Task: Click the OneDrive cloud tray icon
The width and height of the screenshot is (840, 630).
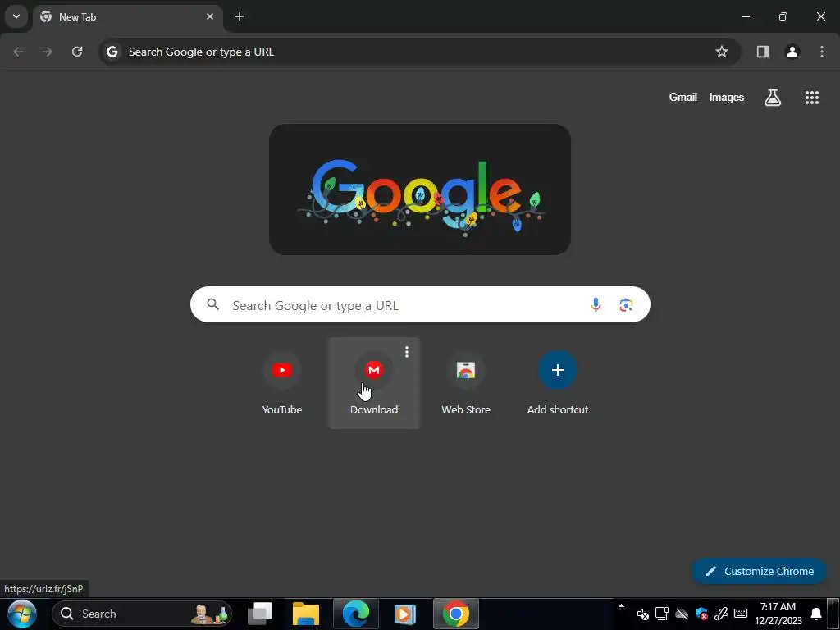Action: [682, 614]
